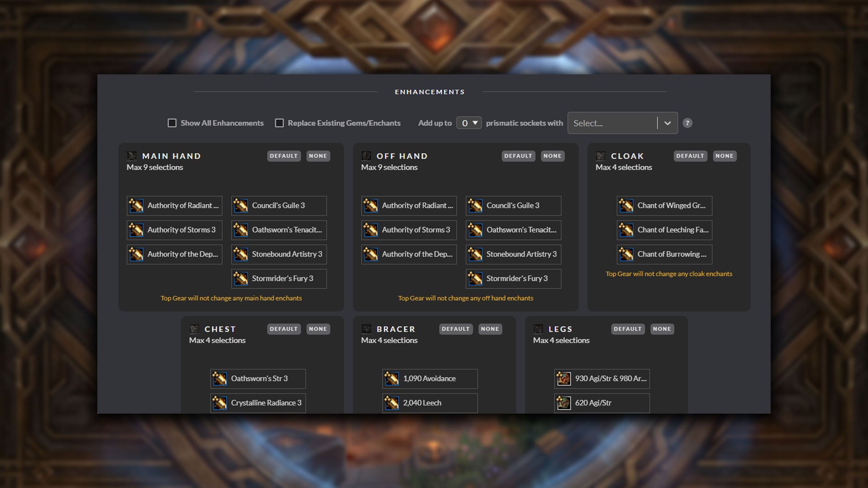
Task: Select Main Hand Authority of Radiant enchant icon
Action: (x=136, y=206)
